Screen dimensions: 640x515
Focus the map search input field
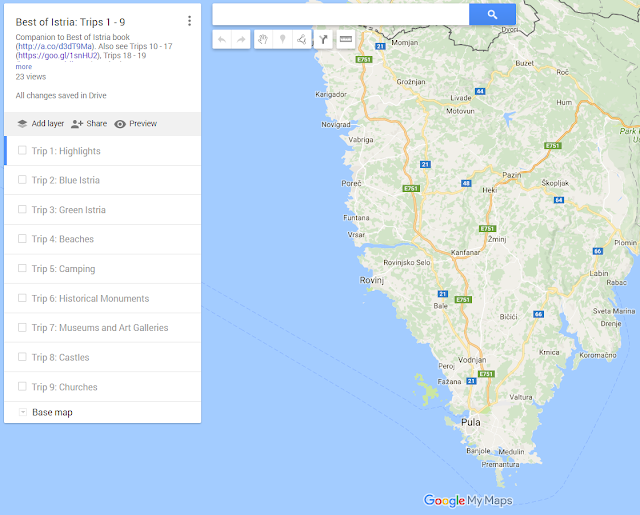pyautogui.click(x=341, y=15)
